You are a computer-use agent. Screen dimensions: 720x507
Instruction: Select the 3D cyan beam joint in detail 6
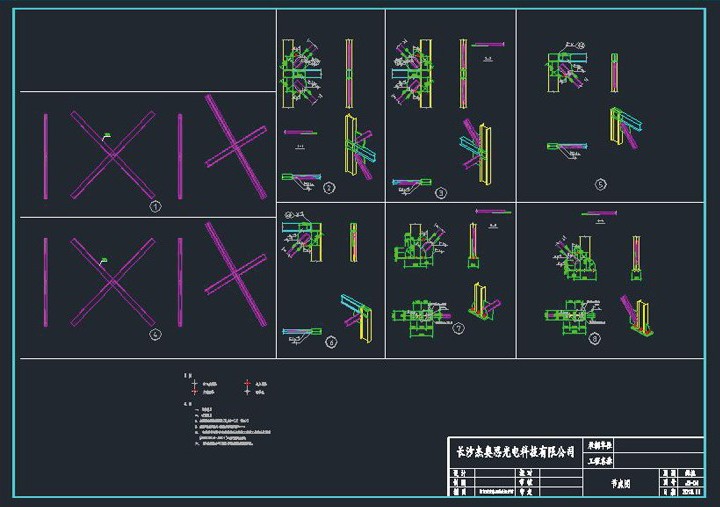353,310
